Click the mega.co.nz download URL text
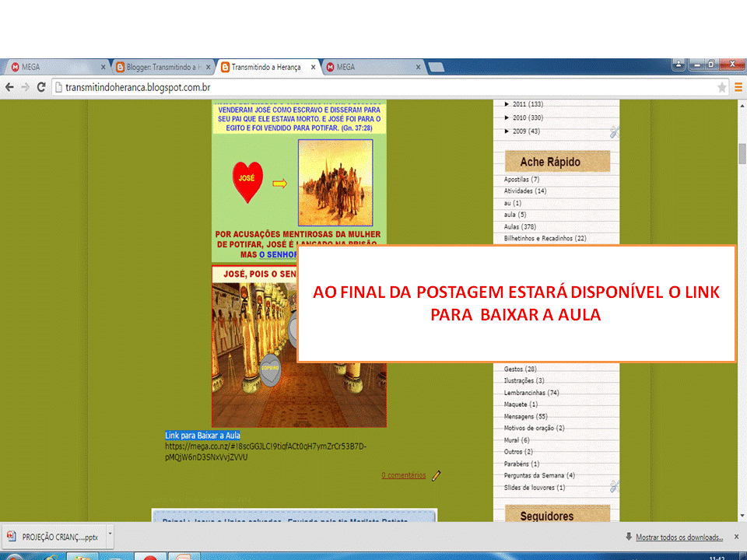 coord(265,452)
